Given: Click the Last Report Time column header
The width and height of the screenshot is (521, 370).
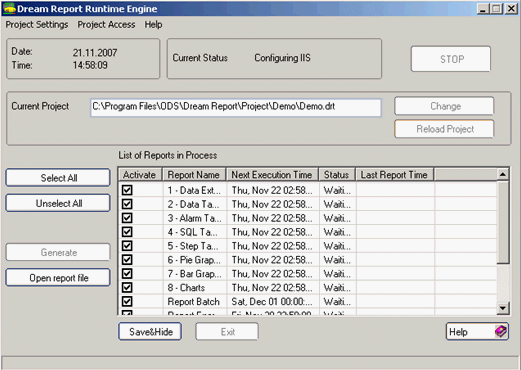Looking at the screenshot, I should pyautogui.click(x=395, y=175).
